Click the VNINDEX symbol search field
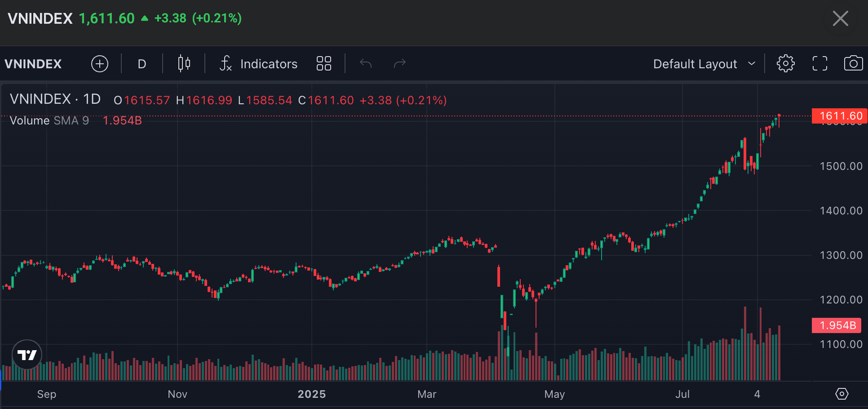868x409 pixels. point(33,64)
